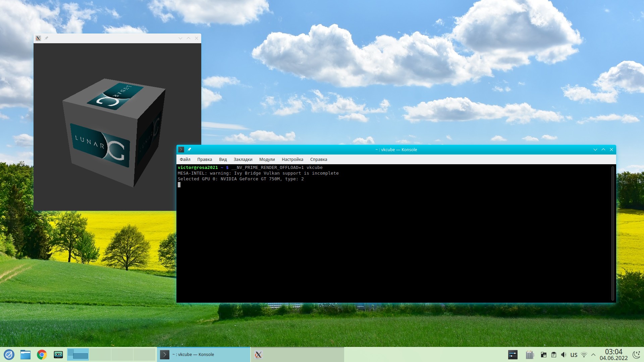Open the trash widget in panel
Screen dimensions: 644x362
pyautogui.click(x=530, y=355)
